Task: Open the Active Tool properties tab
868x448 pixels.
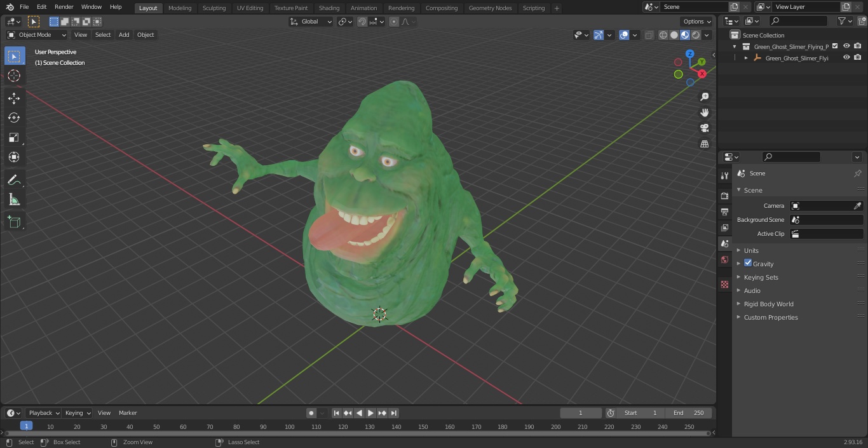Action: 724,175
